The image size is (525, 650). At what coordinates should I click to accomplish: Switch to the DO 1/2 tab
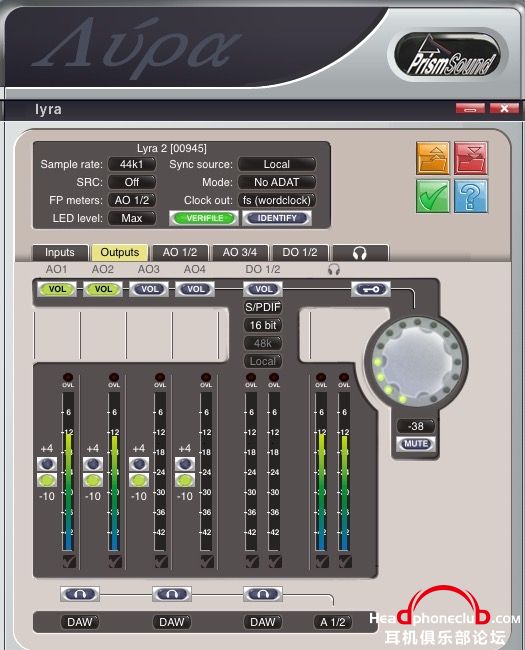[300, 252]
